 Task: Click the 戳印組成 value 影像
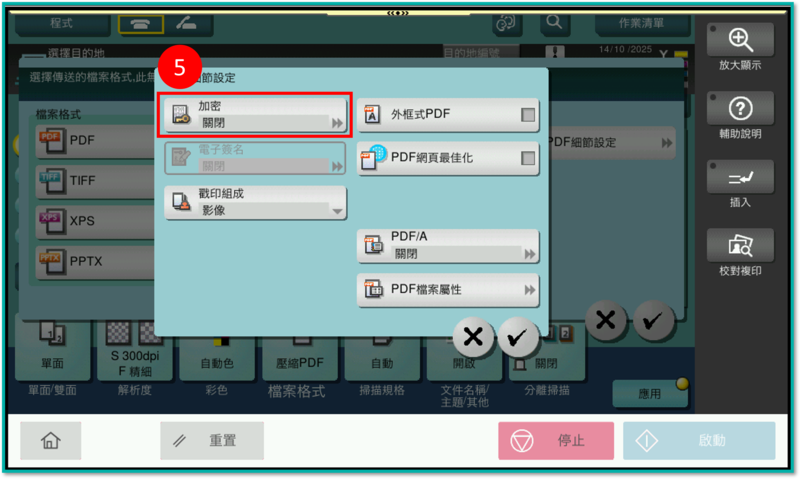213,210
